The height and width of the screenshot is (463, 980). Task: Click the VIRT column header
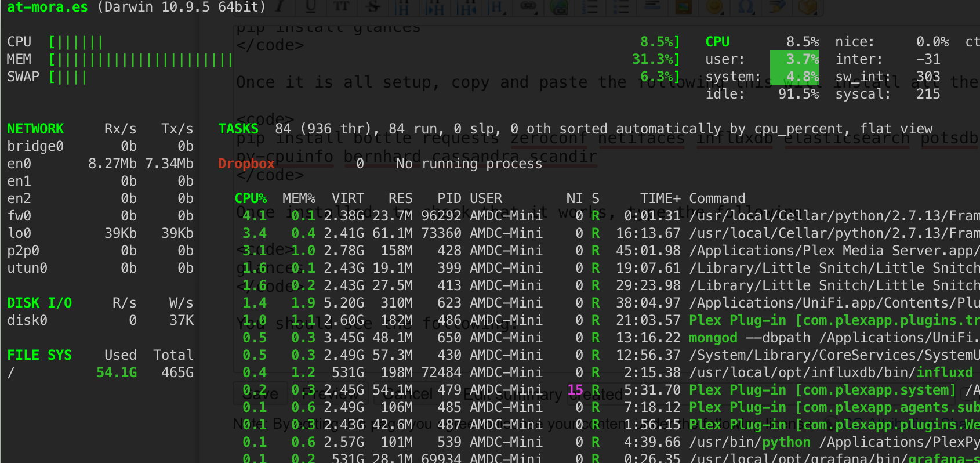tap(348, 198)
